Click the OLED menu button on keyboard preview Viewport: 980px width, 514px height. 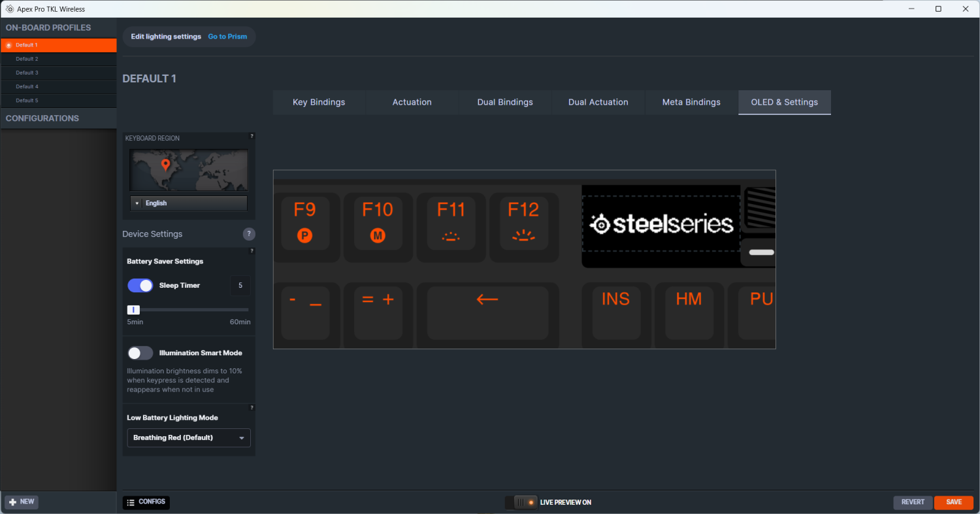[761, 252]
